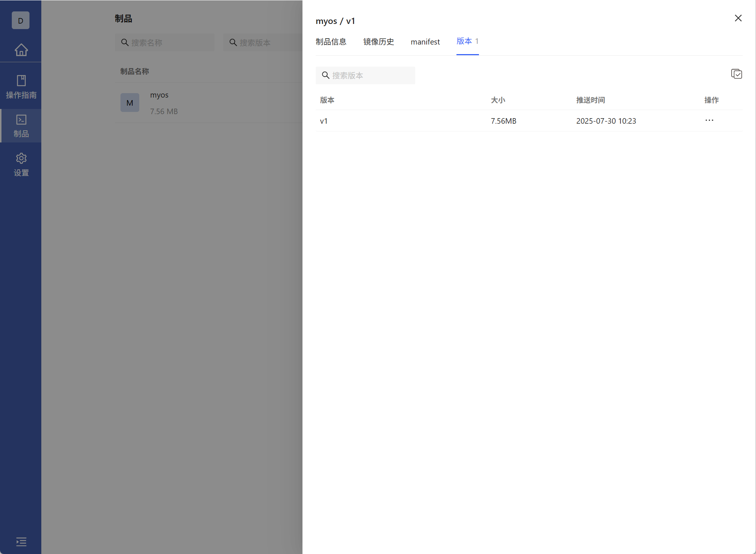The width and height of the screenshot is (756, 554).
Task: Close the myos / v1 drawer panel
Action: (x=738, y=18)
